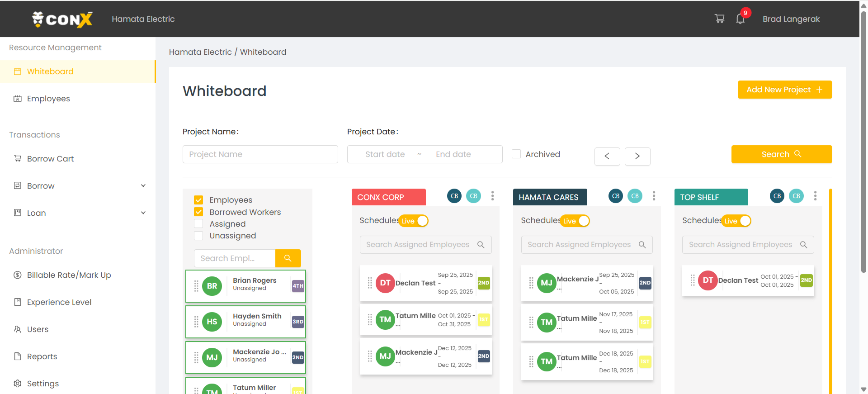Open notifications bell with 9 badge
Viewport: 868px width, 394px height.
click(740, 19)
